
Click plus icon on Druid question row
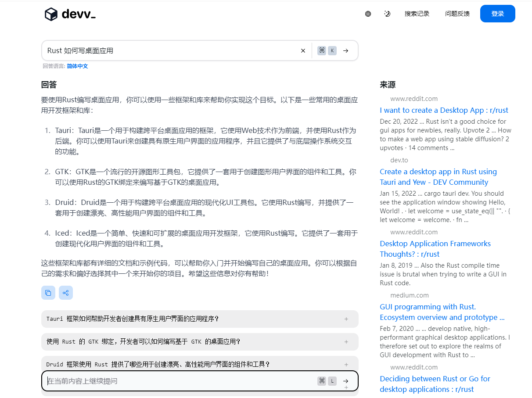point(346,365)
